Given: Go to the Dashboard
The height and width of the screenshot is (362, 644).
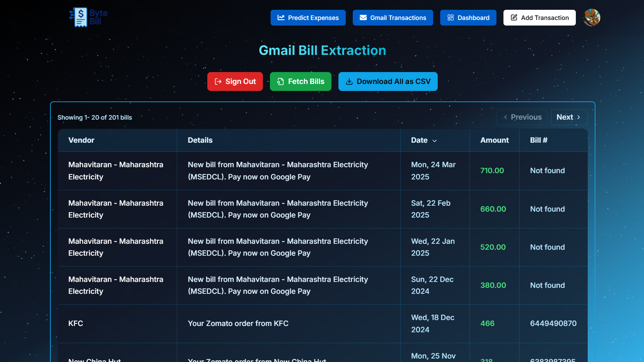Looking at the screenshot, I should click(468, 18).
